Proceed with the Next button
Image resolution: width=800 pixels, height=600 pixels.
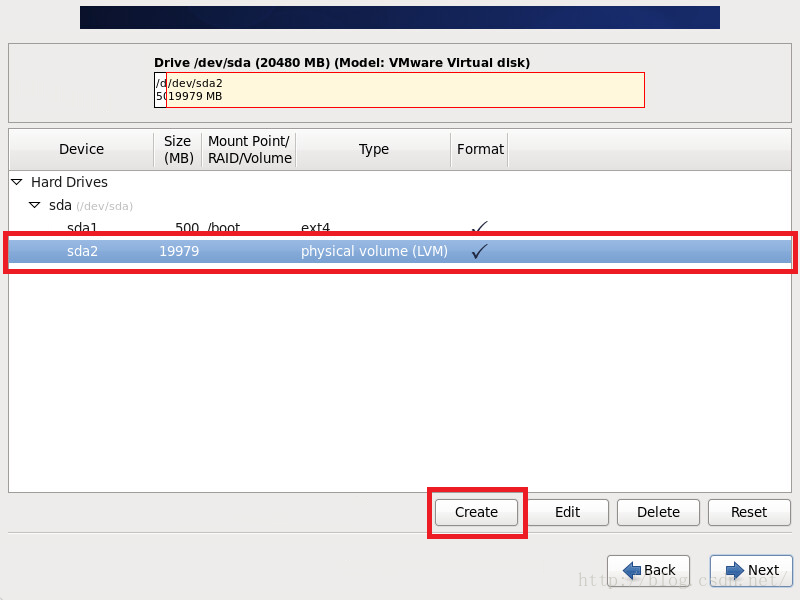click(x=752, y=569)
